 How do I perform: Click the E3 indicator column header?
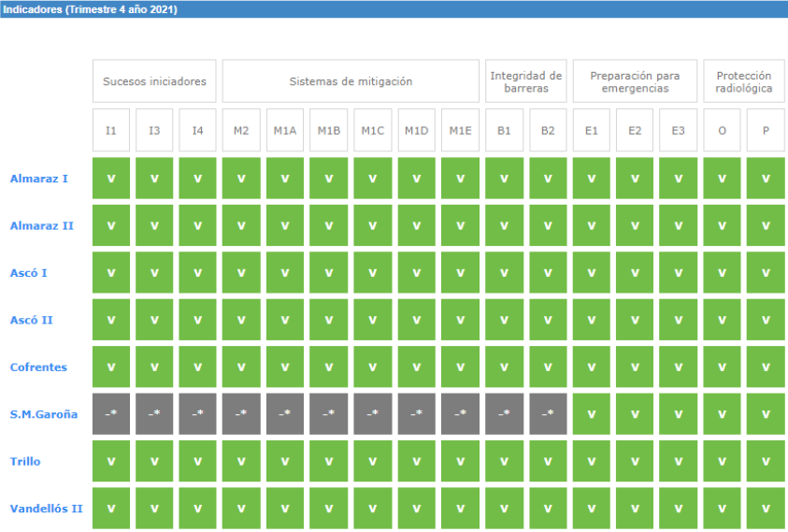pos(678,131)
